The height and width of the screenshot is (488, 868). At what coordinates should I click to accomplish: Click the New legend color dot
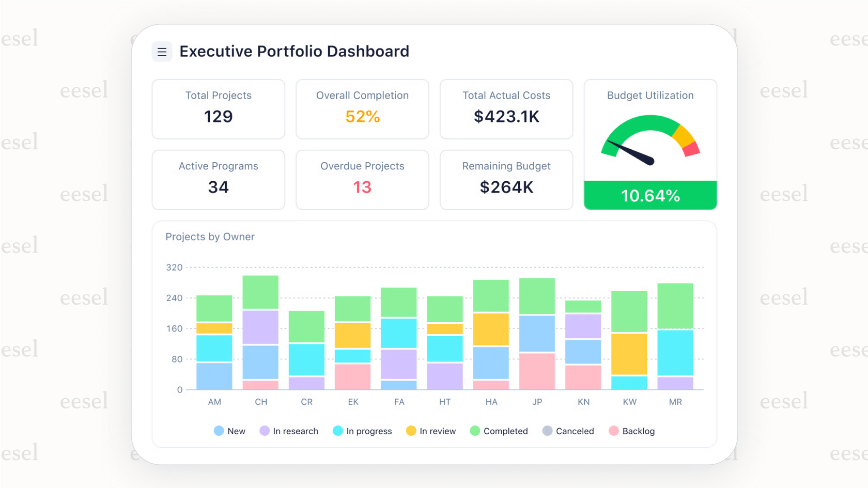click(x=219, y=431)
